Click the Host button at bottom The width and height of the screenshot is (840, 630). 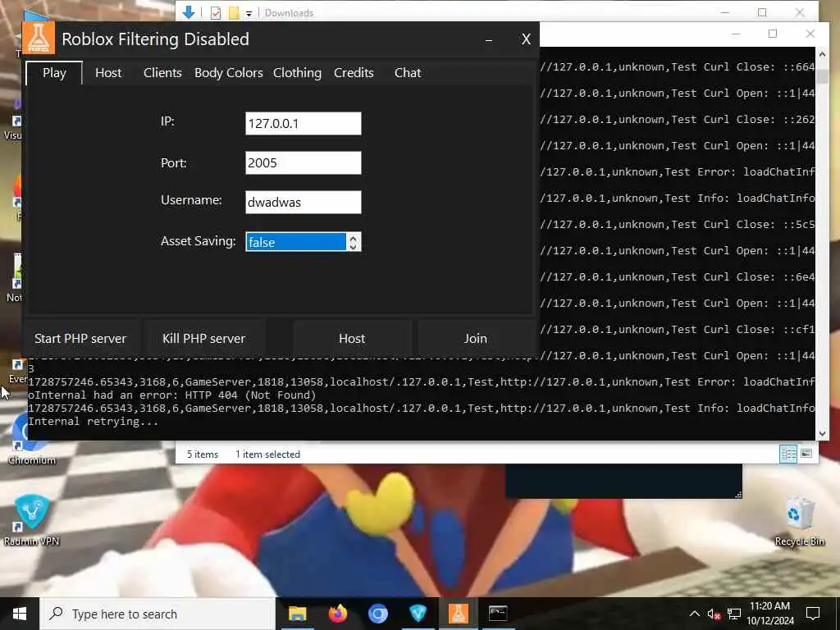click(x=352, y=339)
